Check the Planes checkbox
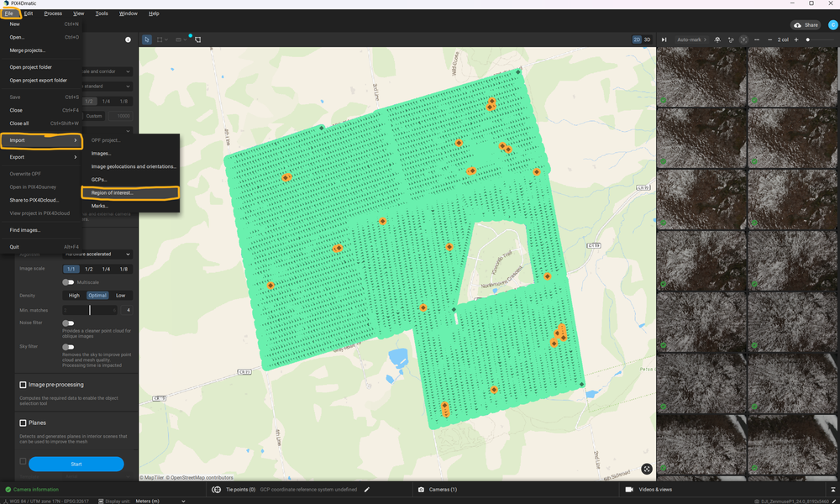This screenshot has height=504, width=840. click(x=23, y=423)
